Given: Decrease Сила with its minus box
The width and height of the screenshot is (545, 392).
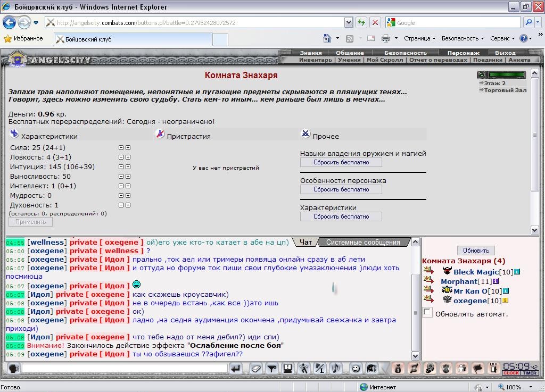Looking at the screenshot, I should click(121, 147).
